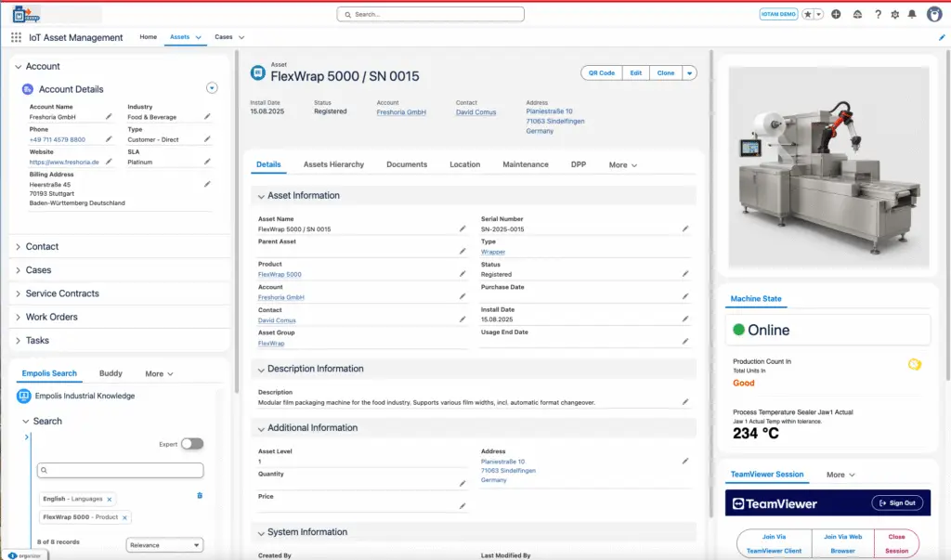Remove the English language filter chip
The width and height of the screenshot is (951, 560).
109,500
